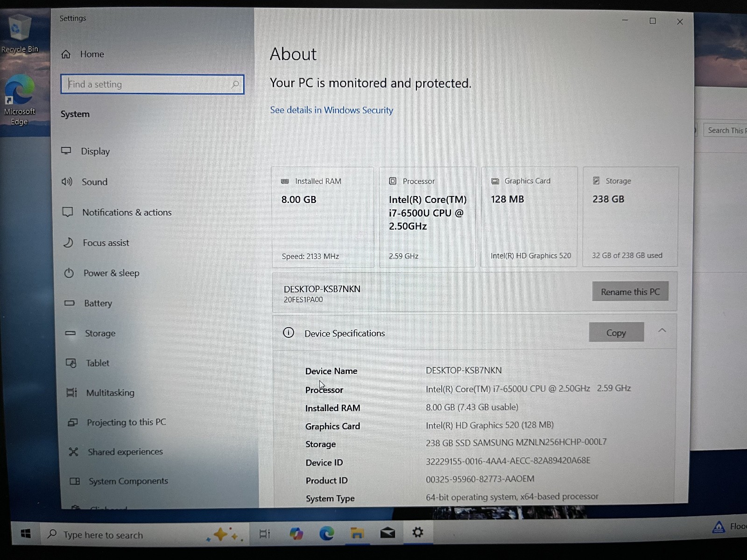Click Rename this PC
The width and height of the screenshot is (747, 560).
point(630,291)
